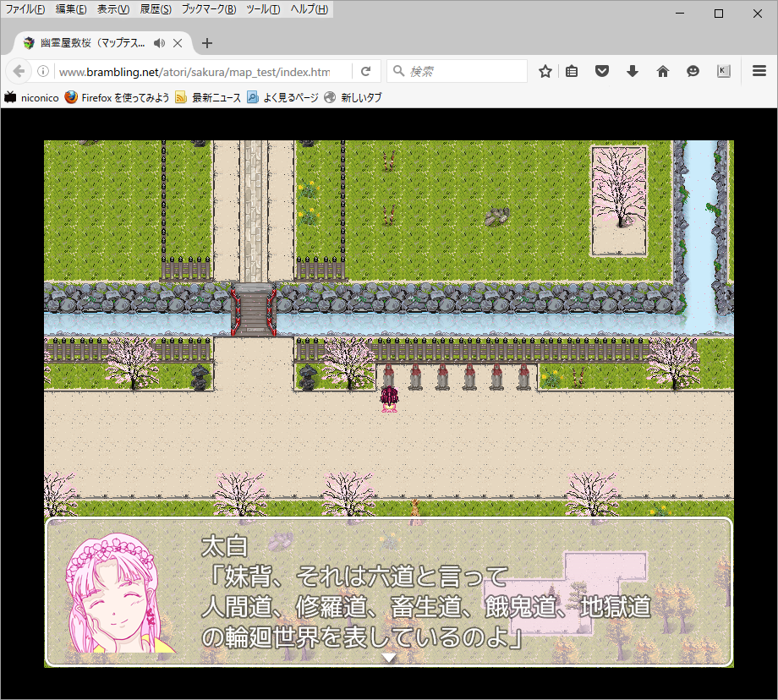Show bookmarks list icon
Viewport: 778px width, 700px height.
coord(572,72)
